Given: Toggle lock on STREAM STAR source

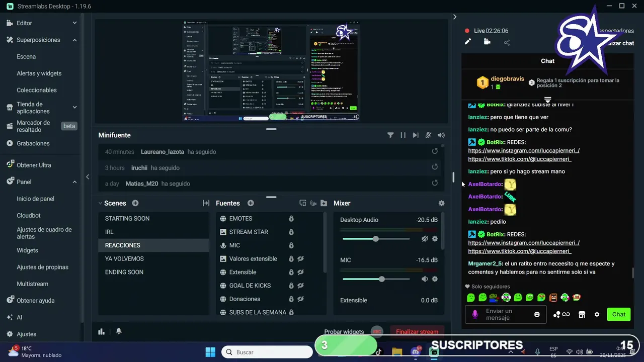Looking at the screenshot, I should (x=291, y=232).
